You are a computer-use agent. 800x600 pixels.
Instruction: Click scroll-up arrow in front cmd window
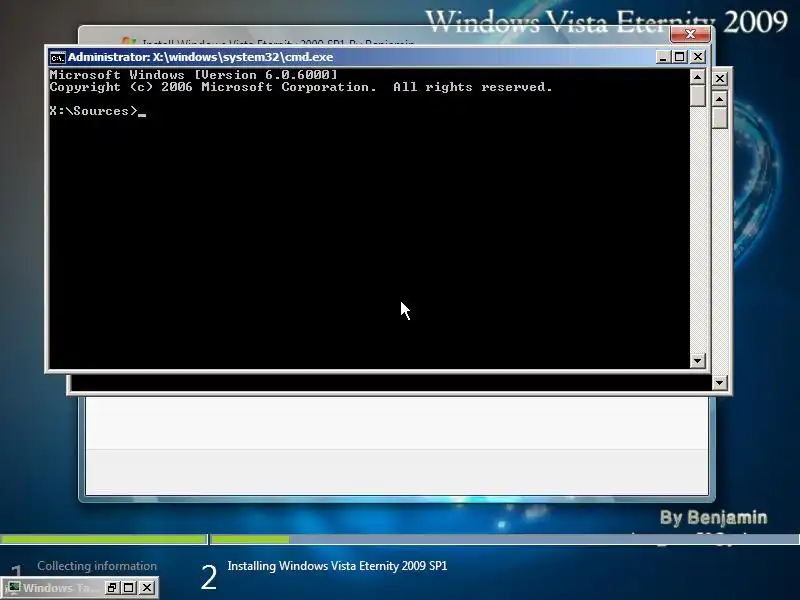pos(697,77)
